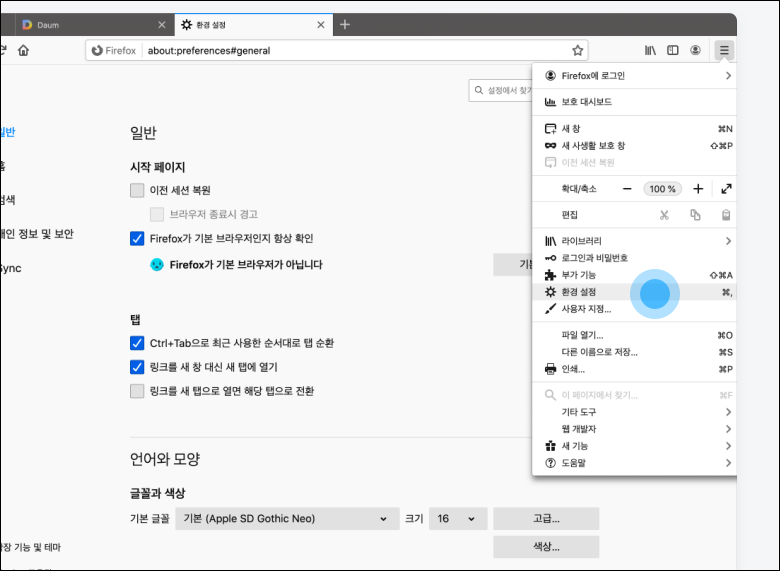Uncheck Firefox가 기본 브라우저인지 항상 확인
The width and height of the screenshot is (780, 571).
137,238
